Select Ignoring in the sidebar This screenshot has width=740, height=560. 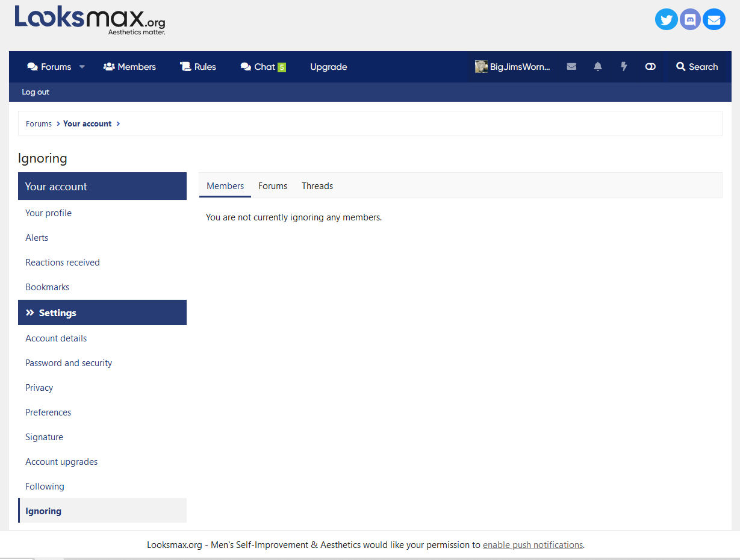click(102, 511)
